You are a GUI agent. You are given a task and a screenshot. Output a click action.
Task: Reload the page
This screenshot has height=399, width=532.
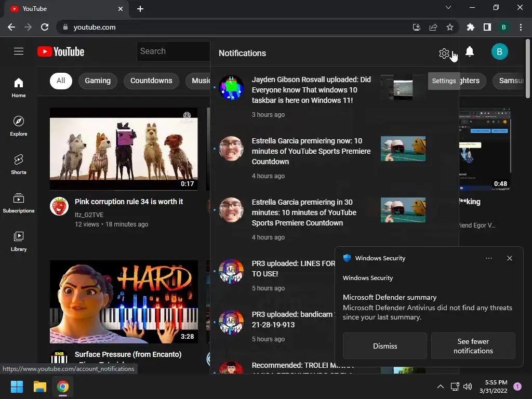[x=45, y=27]
